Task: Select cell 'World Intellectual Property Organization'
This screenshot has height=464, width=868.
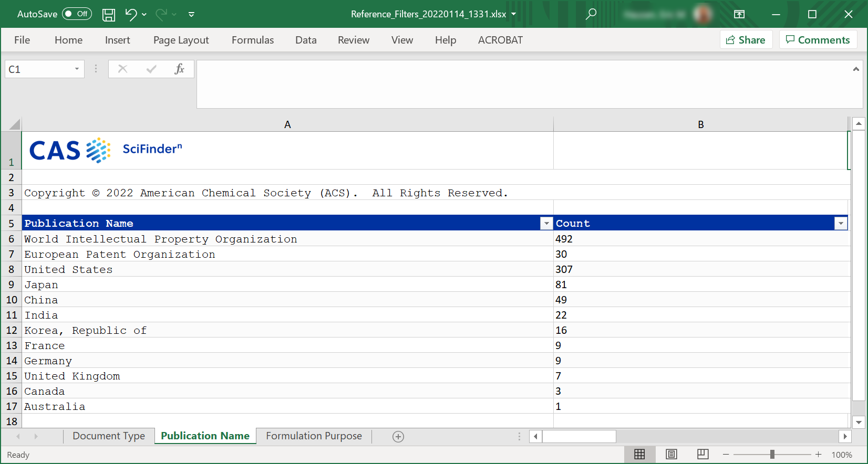Action: [287, 239]
